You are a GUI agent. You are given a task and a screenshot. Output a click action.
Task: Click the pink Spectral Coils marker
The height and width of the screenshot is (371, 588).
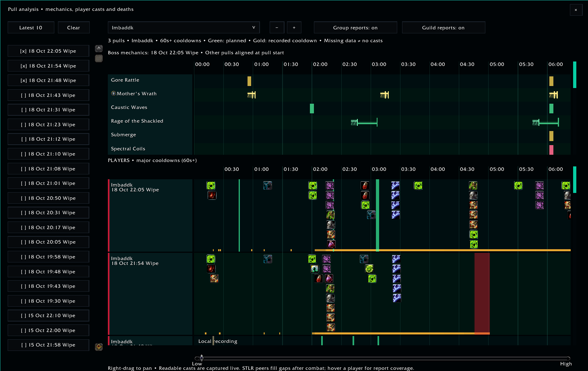tap(551, 150)
